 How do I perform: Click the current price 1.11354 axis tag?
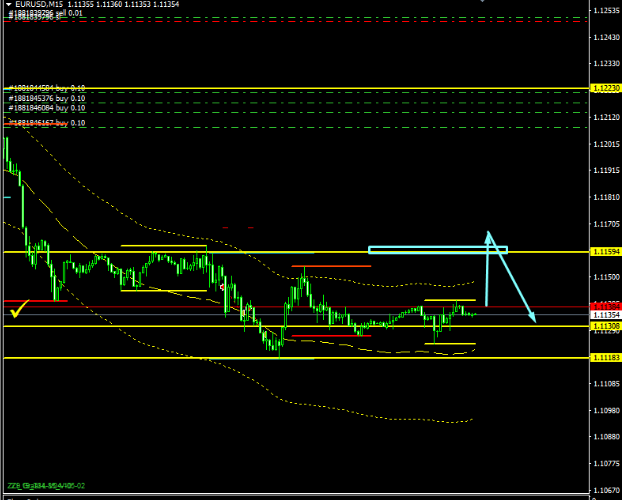(x=604, y=315)
